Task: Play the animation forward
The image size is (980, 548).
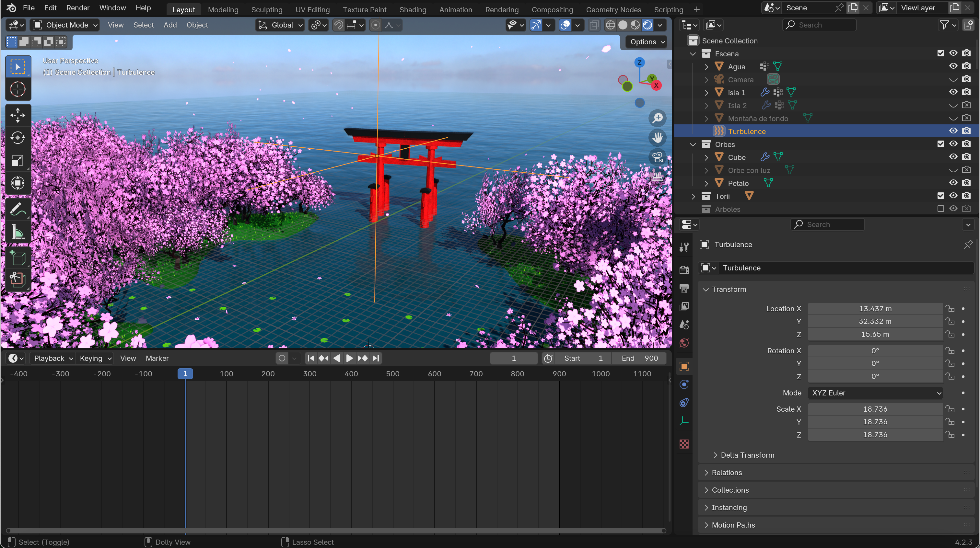Action: pos(349,358)
